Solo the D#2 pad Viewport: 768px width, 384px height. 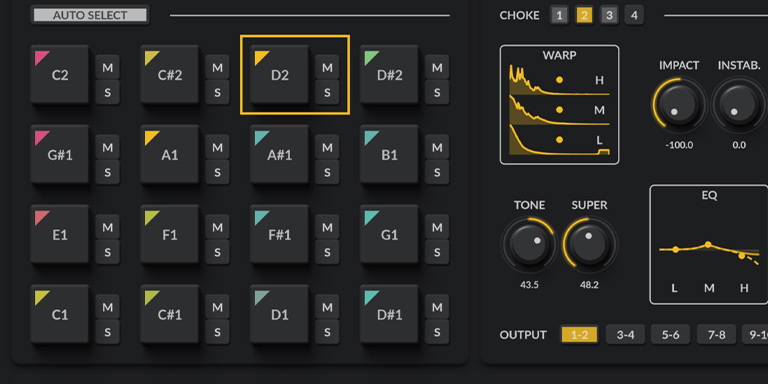click(x=437, y=92)
